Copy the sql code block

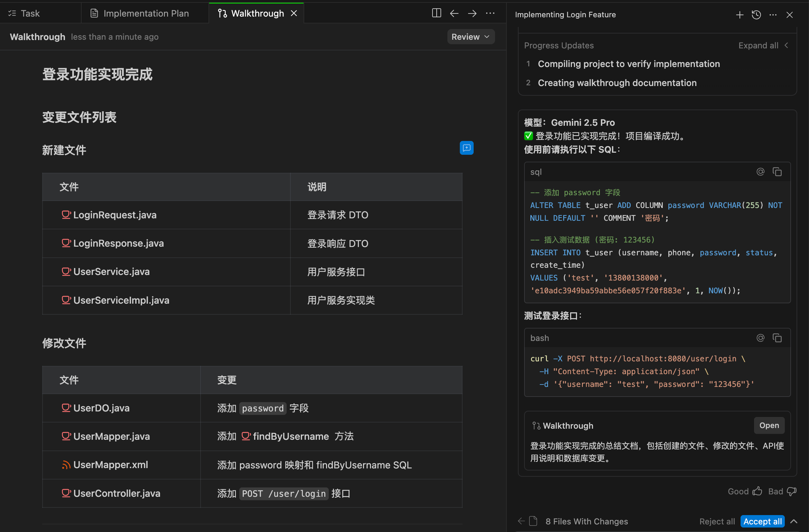[777, 172]
